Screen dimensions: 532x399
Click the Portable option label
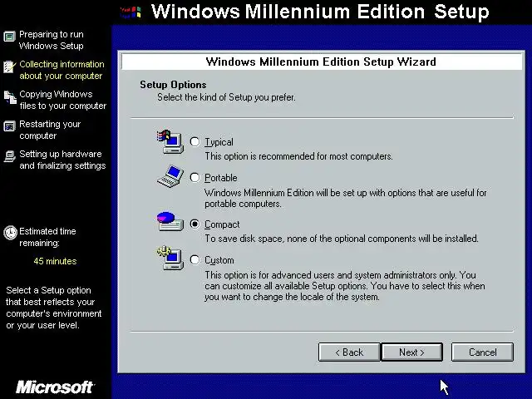(x=221, y=178)
